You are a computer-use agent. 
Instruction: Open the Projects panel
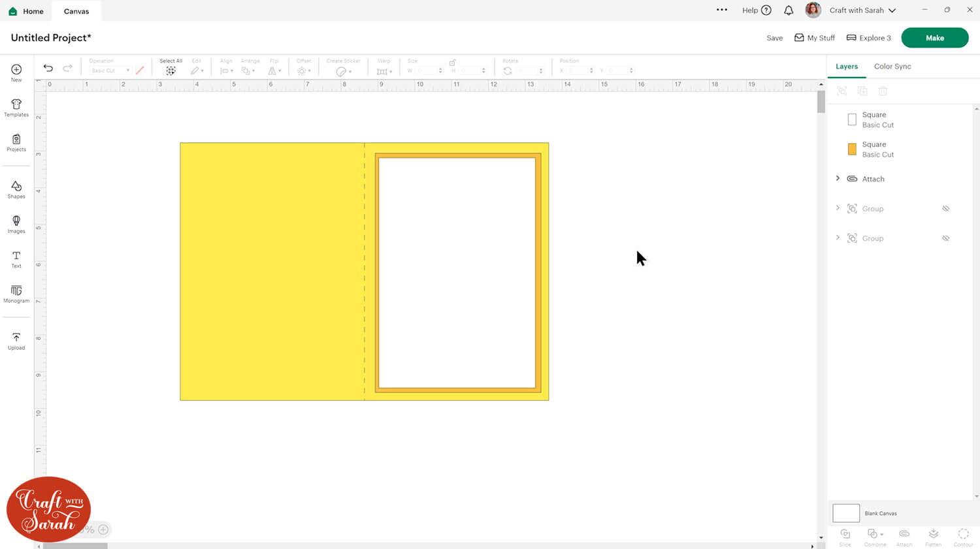point(16,142)
